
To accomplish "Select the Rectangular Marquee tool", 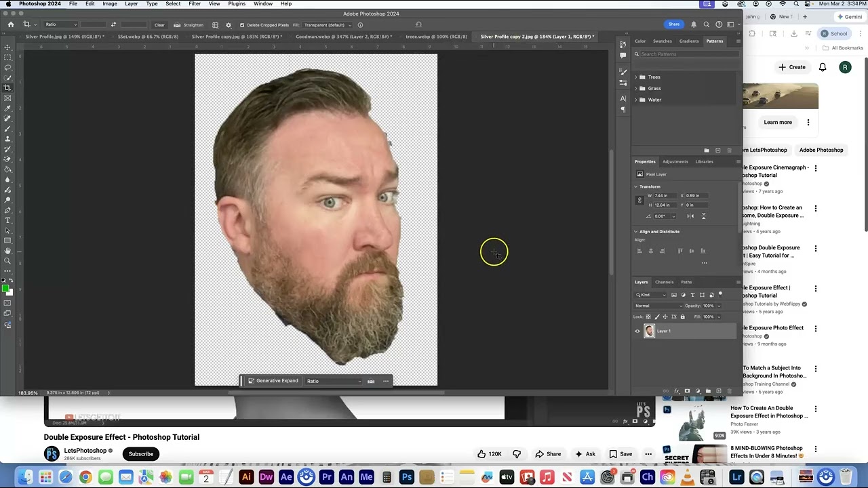I will pos(7,57).
